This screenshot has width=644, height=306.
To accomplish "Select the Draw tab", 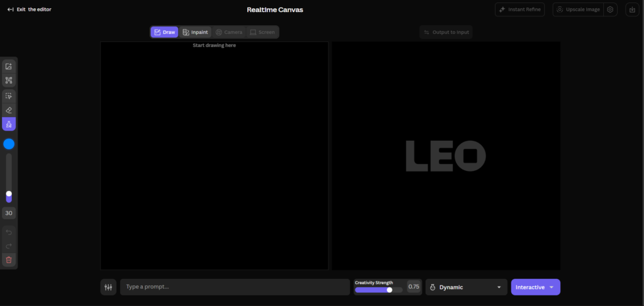I will point(164,32).
